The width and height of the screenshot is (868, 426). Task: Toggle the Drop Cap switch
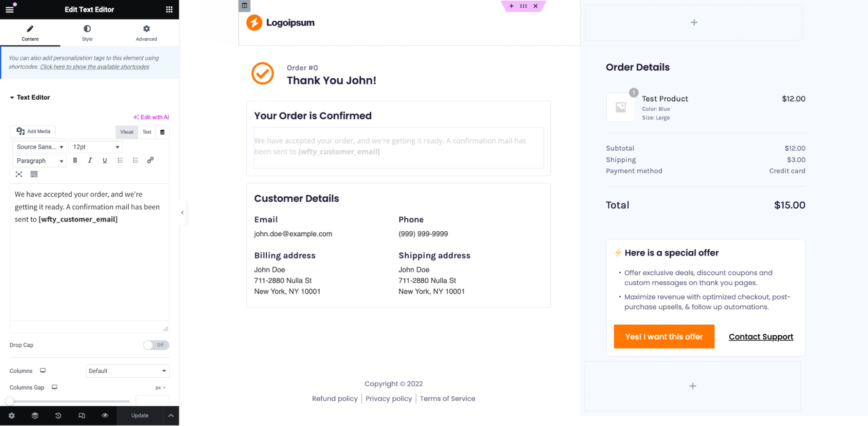(x=156, y=345)
